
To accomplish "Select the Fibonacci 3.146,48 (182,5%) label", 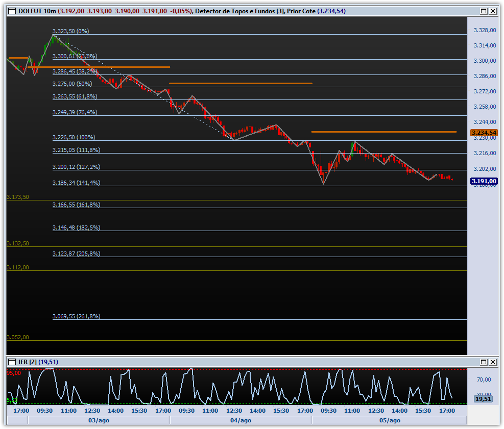I will click(x=77, y=228).
